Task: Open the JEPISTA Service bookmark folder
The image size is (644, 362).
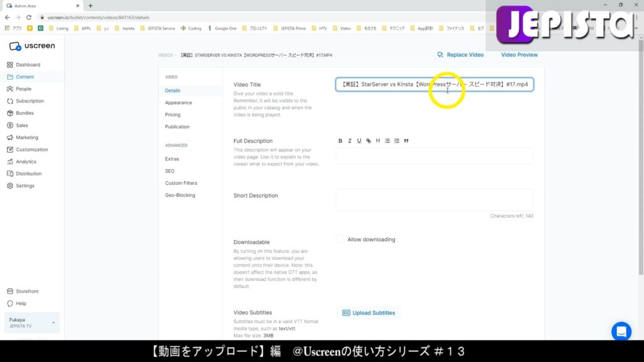Action: [157, 28]
